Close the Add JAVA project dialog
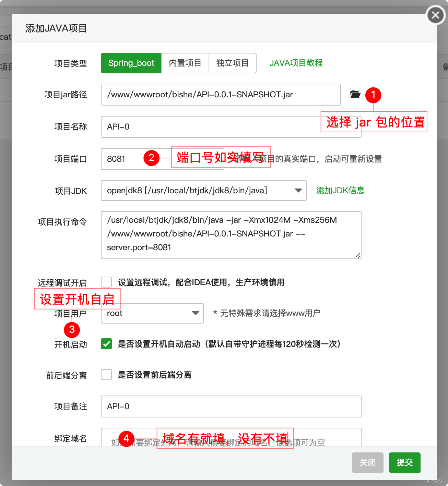The height and width of the screenshot is (486, 448). pyautogui.click(x=436, y=15)
